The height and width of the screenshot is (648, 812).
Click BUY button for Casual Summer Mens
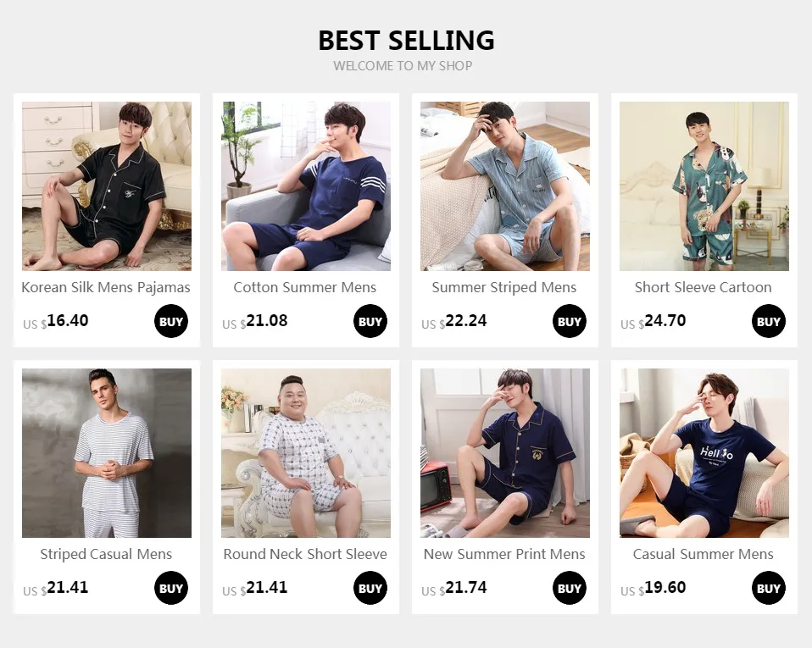769,588
